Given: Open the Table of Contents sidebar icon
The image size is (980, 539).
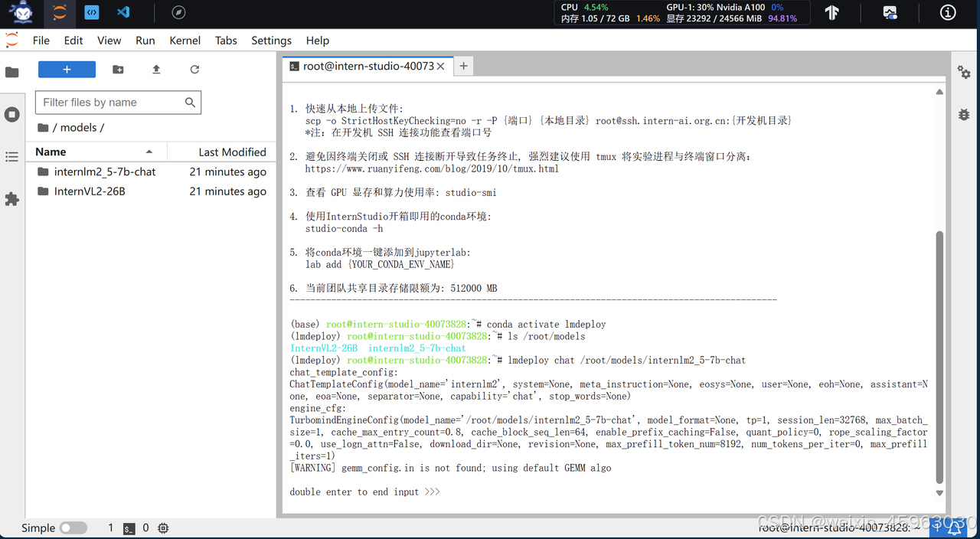Looking at the screenshot, I should coord(11,157).
